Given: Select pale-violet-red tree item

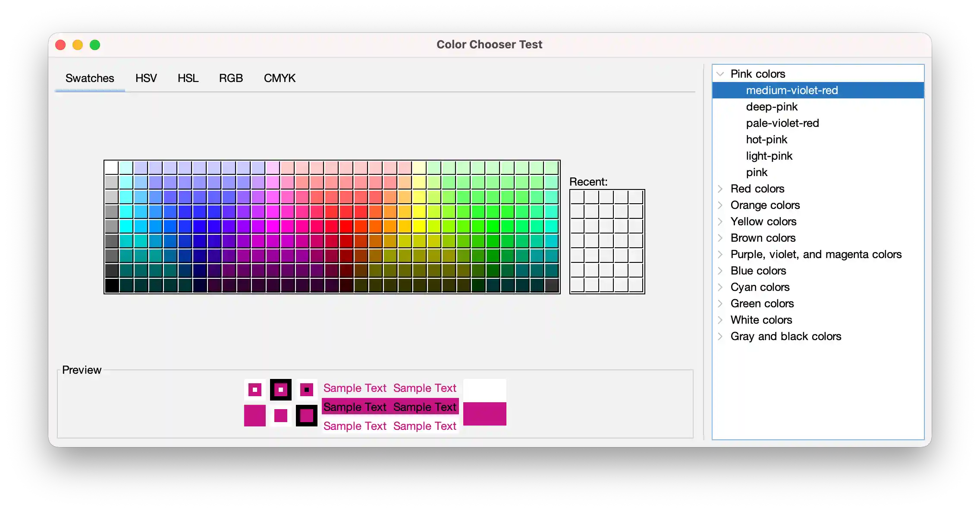Looking at the screenshot, I should tap(782, 123).
